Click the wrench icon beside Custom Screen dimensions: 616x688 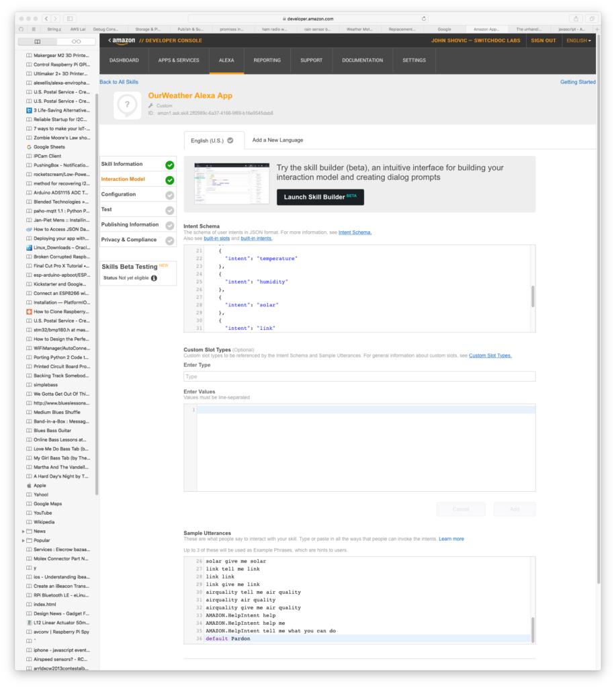pyautogui.click(x=150, y=105)
